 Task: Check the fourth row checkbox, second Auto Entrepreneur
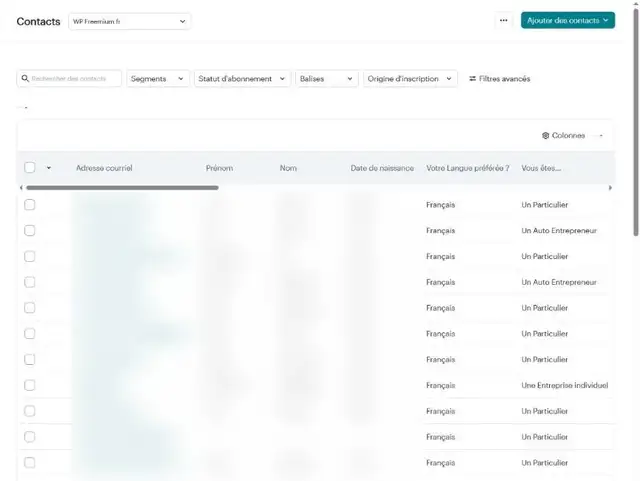click(30, 282)
